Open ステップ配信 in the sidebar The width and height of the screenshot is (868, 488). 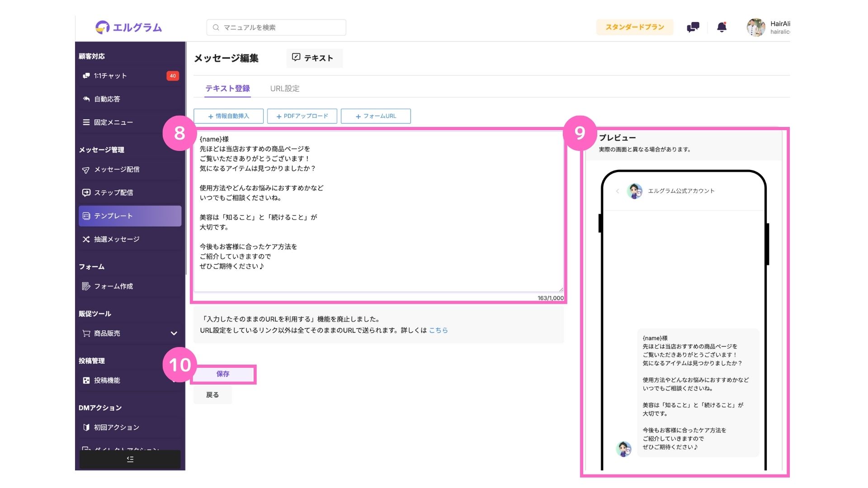[130, 192]
